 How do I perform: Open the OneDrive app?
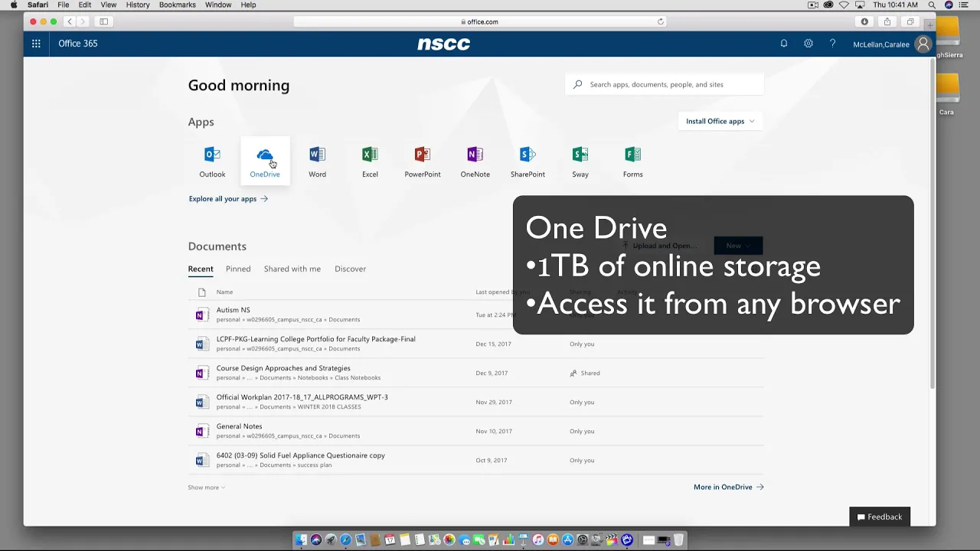[265, 161]
